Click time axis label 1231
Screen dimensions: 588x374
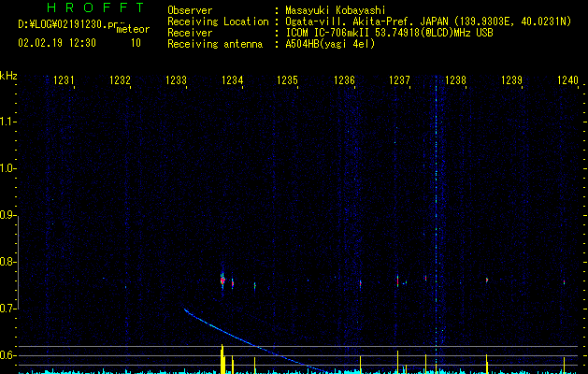tap(64, 80)
